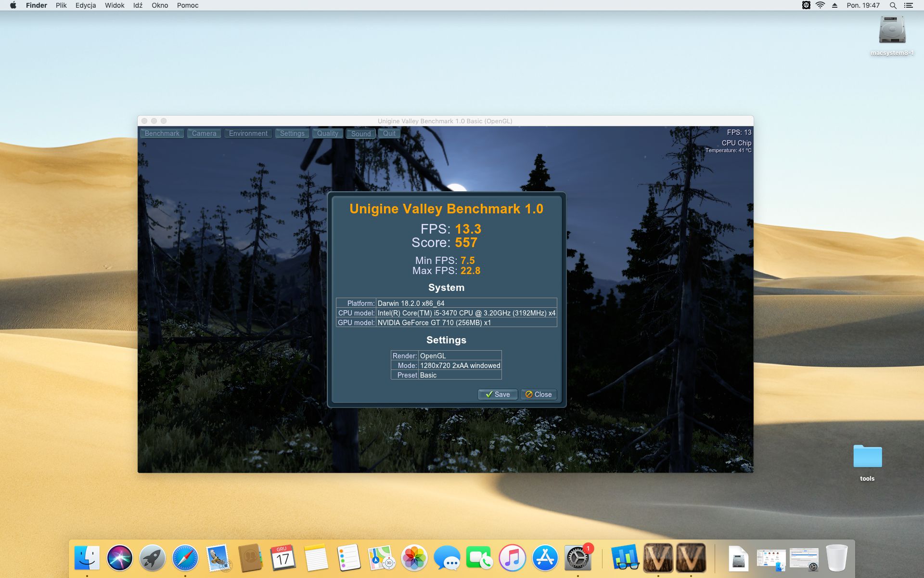Close the benchmark results dialog

coord(539,394)
